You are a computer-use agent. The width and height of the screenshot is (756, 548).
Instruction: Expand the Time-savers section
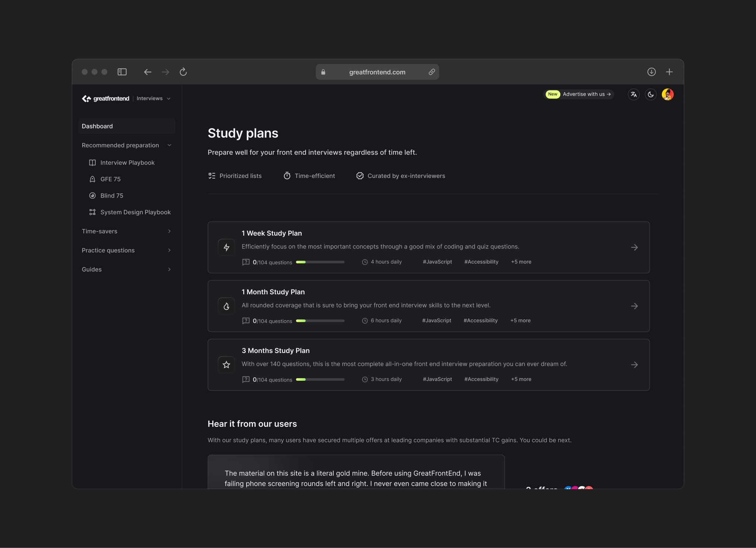pos(127,231)
